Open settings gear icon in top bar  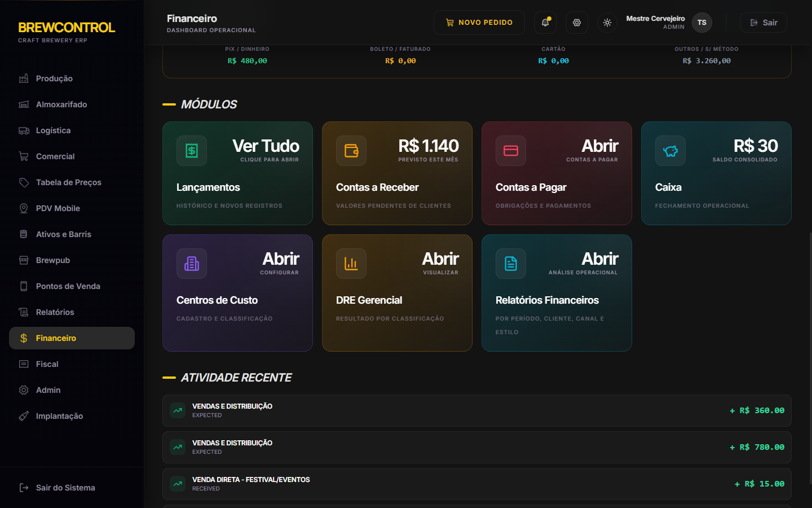(577, 23)
